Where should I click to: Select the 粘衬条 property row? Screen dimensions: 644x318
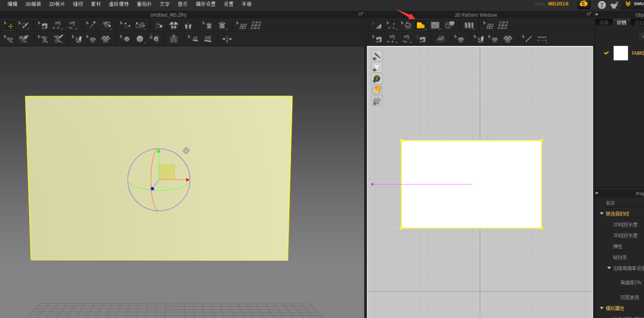coord(621,257)
